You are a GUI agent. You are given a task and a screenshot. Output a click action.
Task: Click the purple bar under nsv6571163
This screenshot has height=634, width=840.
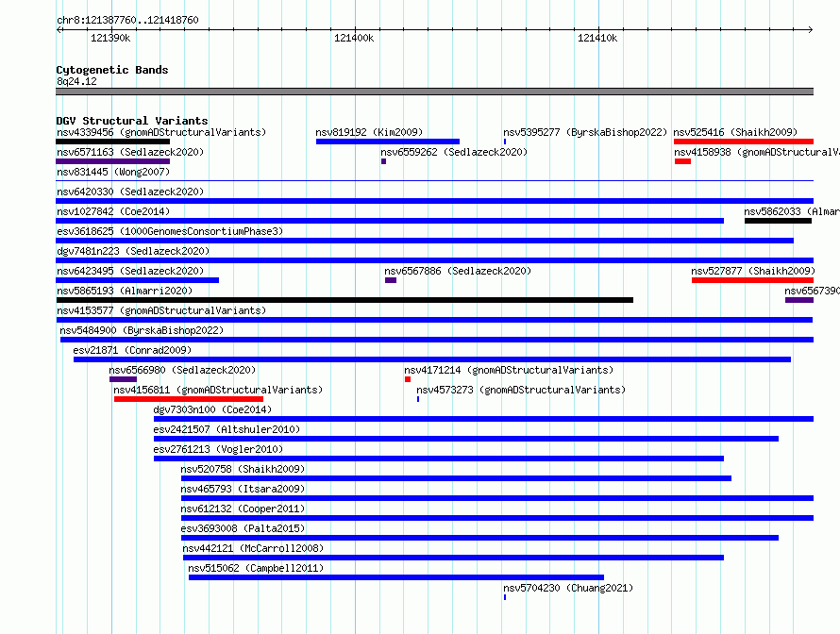[x=112, y=161]
